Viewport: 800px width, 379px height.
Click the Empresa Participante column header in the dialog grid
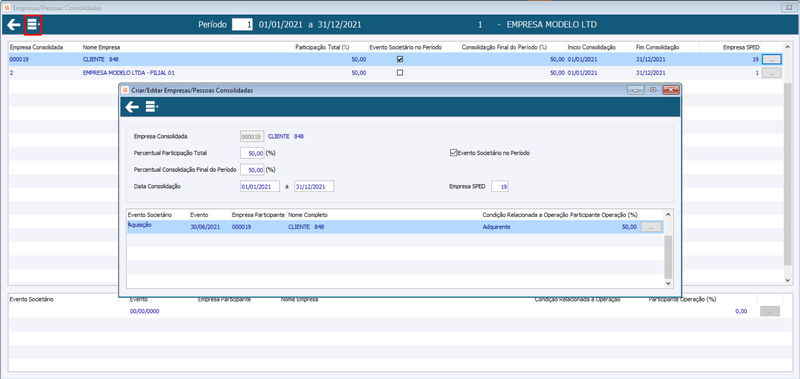tap(258, 215)
